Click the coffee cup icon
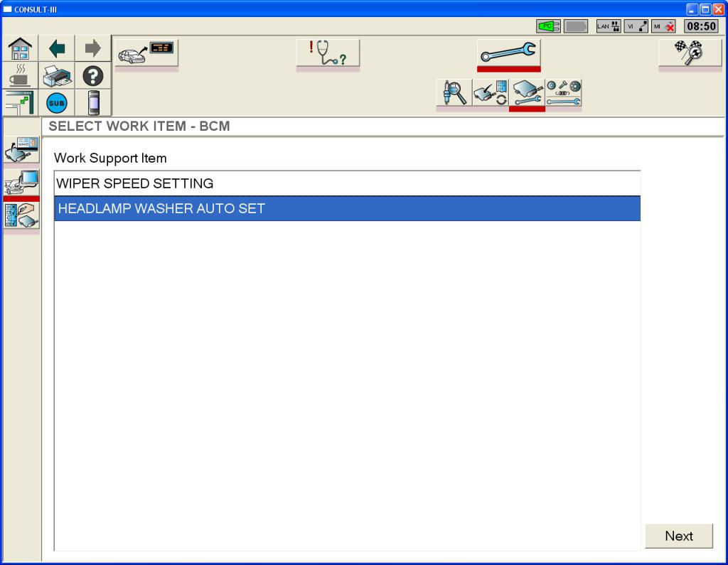728x565 pixels. pos(19,75)
